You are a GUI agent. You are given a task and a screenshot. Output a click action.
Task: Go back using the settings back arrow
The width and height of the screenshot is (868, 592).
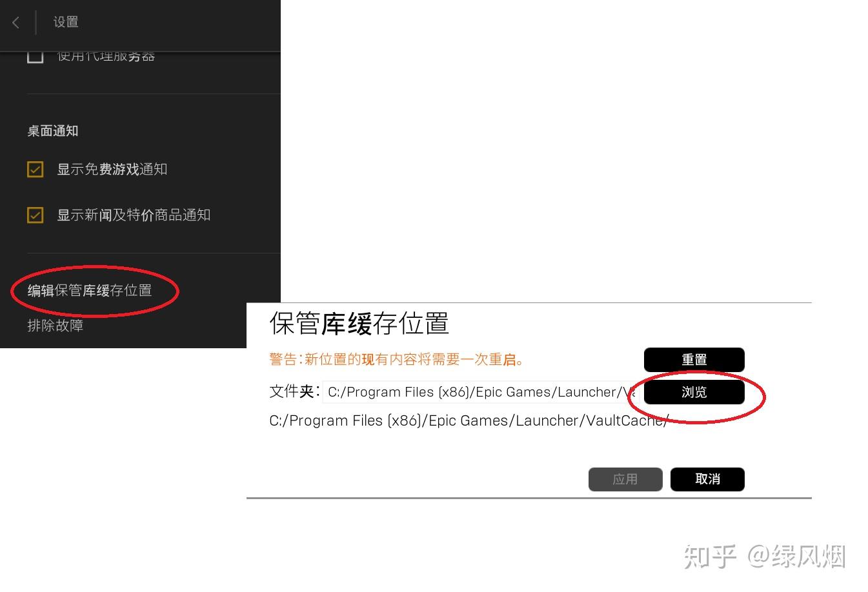click(15, 23)
